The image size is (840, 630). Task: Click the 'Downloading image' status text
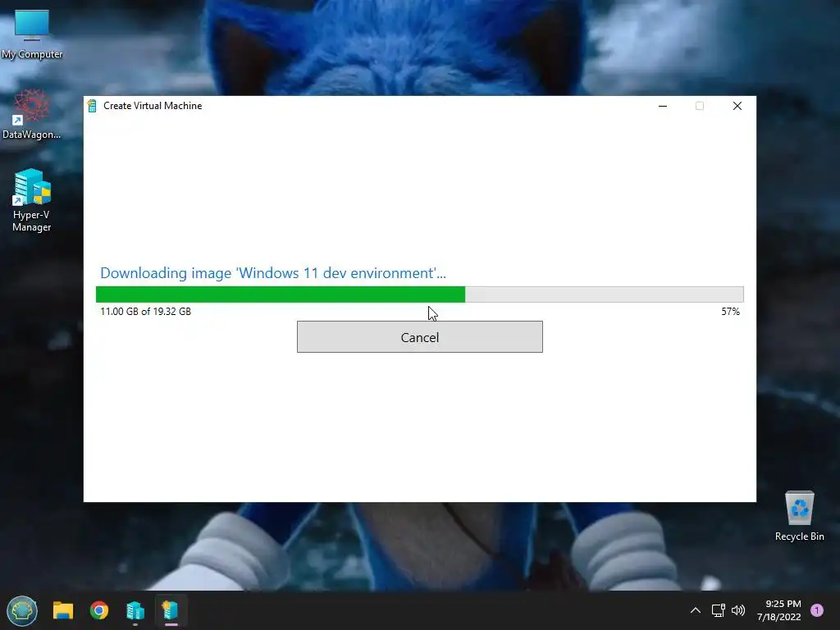[x=272, y=272]
